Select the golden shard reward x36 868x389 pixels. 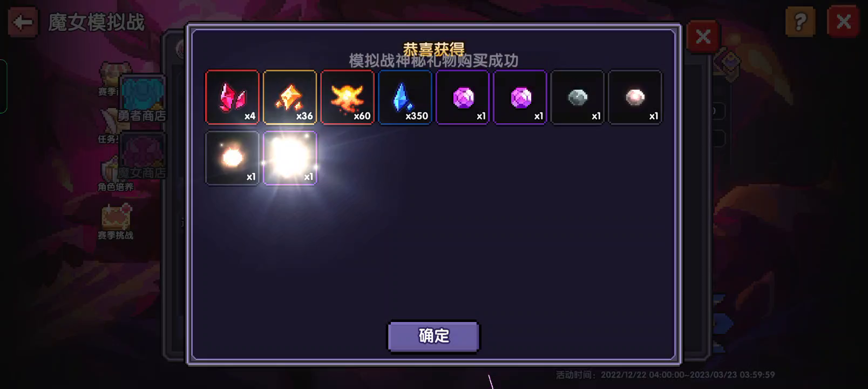[290, 97]
